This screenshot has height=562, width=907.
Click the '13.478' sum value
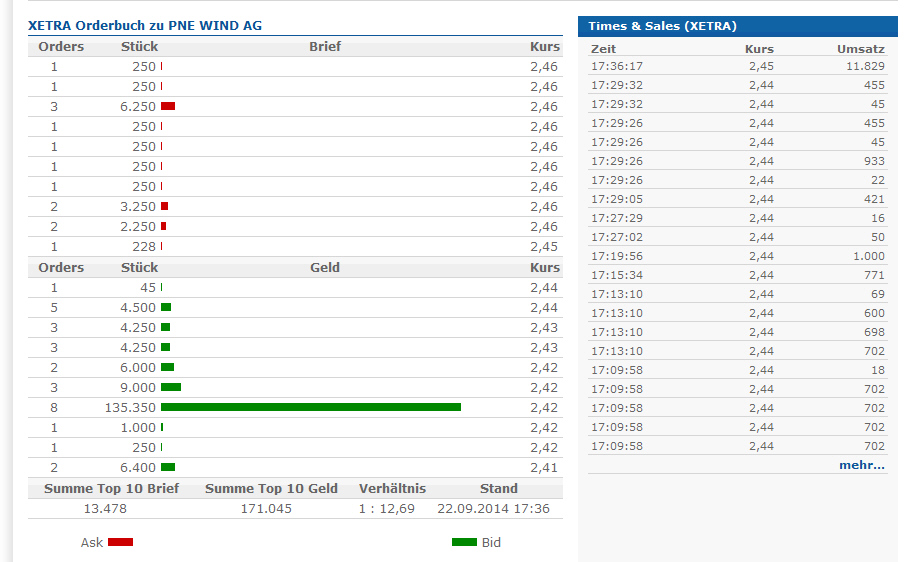105,509
